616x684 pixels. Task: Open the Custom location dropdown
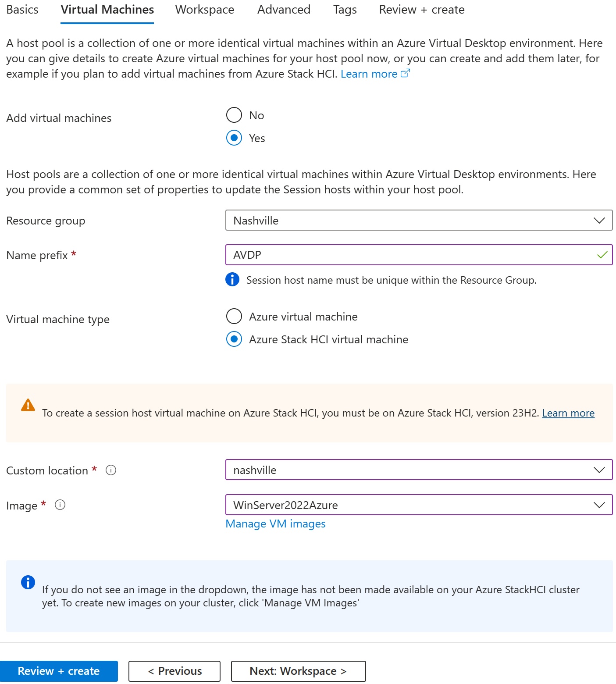pos(419,470)
